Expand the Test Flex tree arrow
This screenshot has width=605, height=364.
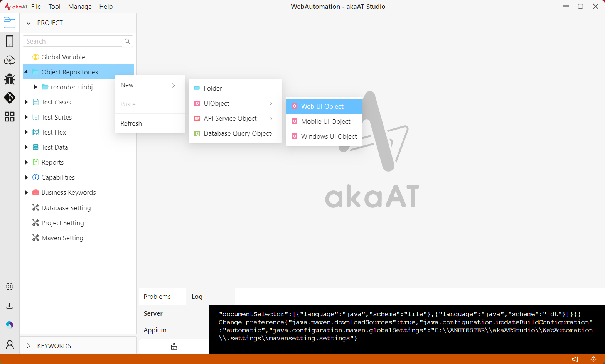click(26, 132)
